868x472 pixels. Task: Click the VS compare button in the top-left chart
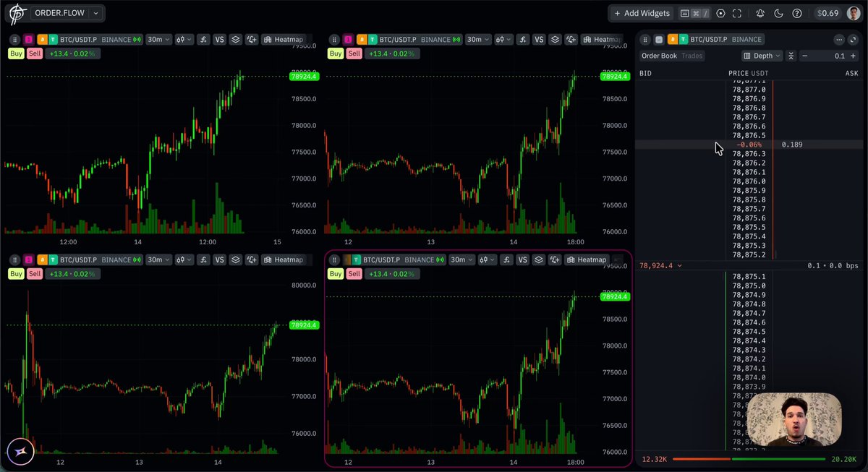click(x=219, y=39)
